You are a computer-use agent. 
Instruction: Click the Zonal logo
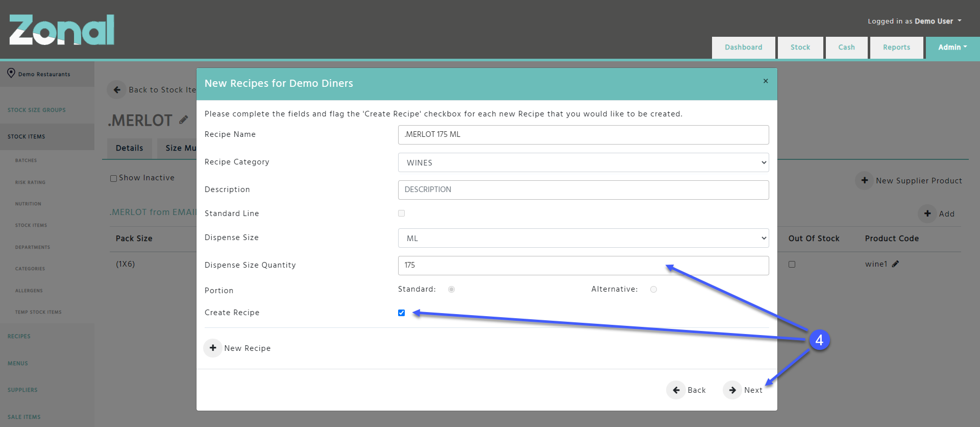click(62, 30)
